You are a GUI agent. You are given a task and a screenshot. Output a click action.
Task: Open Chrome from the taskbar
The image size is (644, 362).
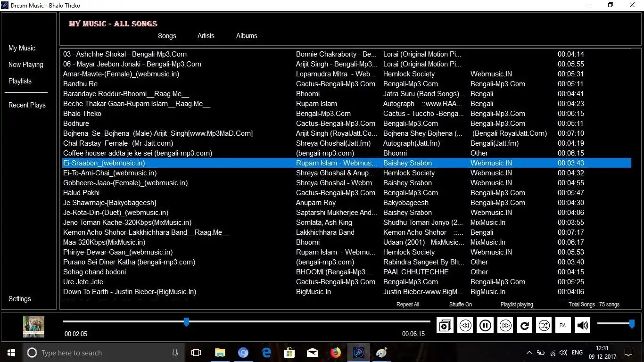pos(243,353)
